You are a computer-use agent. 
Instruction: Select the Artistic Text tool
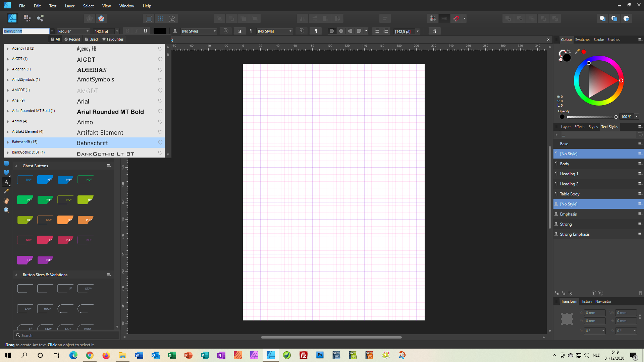click(6, 182)
